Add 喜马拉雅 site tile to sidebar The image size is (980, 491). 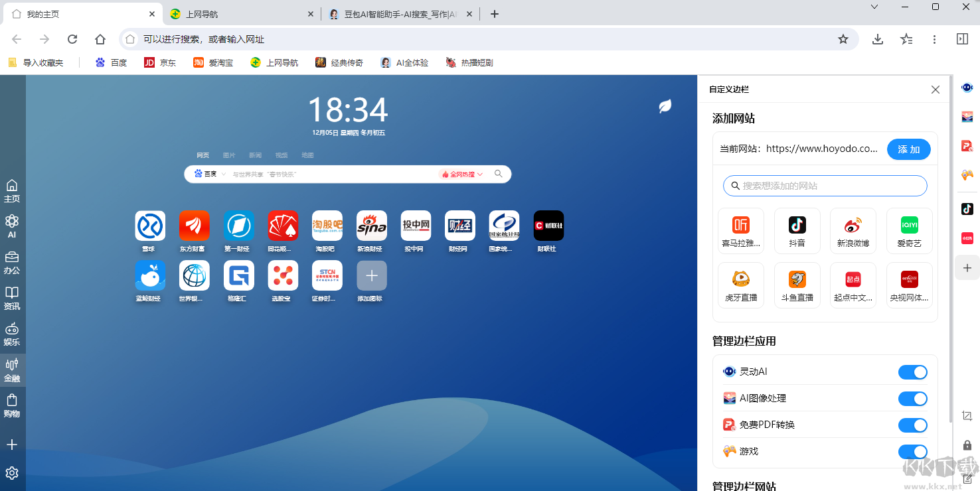741,231
